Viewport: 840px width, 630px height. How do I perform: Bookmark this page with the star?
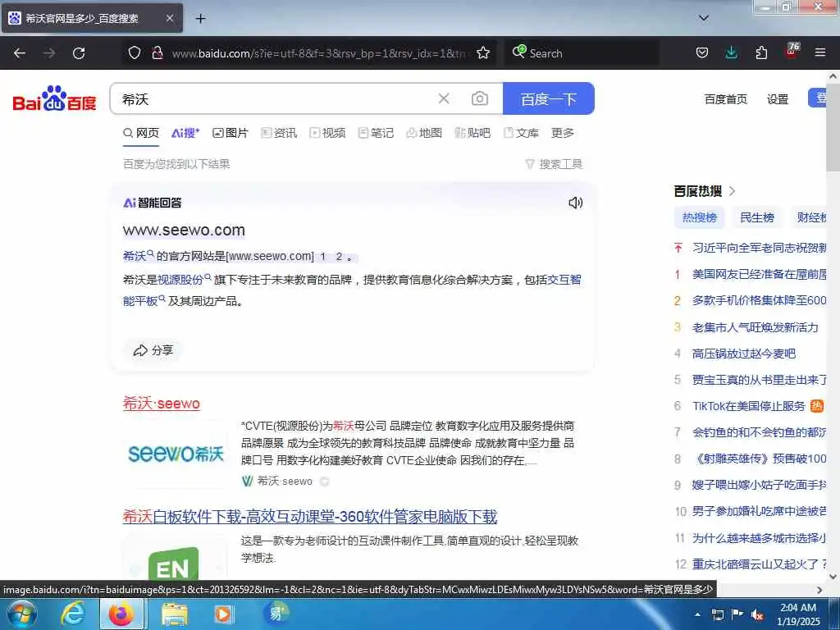(483, 52)
